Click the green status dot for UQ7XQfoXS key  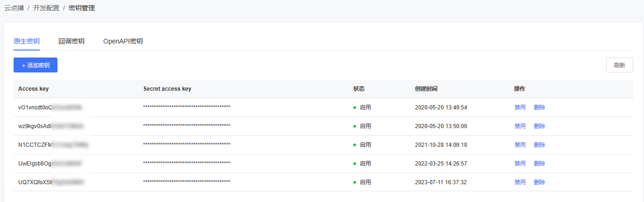(x=355, y=182)
